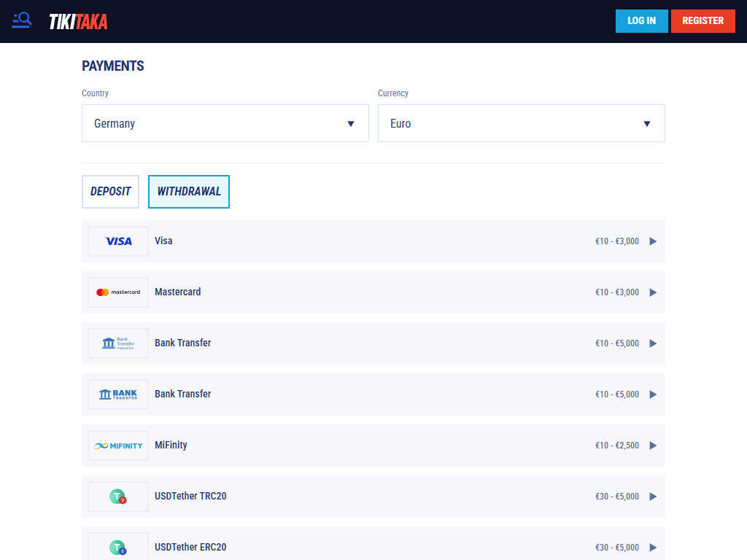Expand the Visa row arrow
This screenshot has height=560, width=747.
(653, 241)
